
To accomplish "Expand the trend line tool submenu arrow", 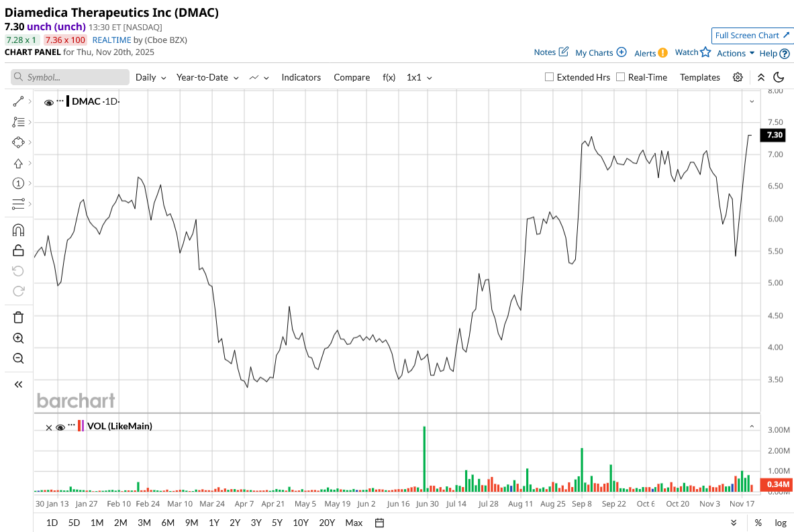I will point(30,102).
